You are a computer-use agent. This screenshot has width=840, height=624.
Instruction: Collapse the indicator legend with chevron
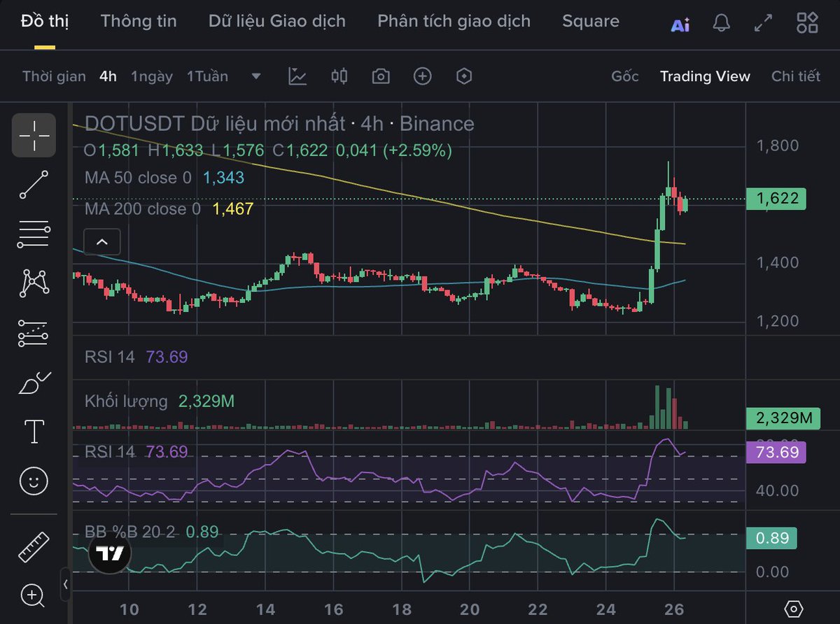pyautogui.click(x=102, y=242)
